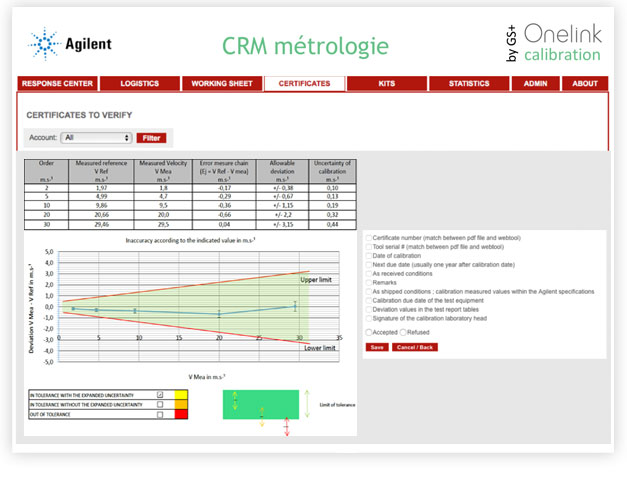Check the As shipped conditions checkbox

[x=369, y=292]
